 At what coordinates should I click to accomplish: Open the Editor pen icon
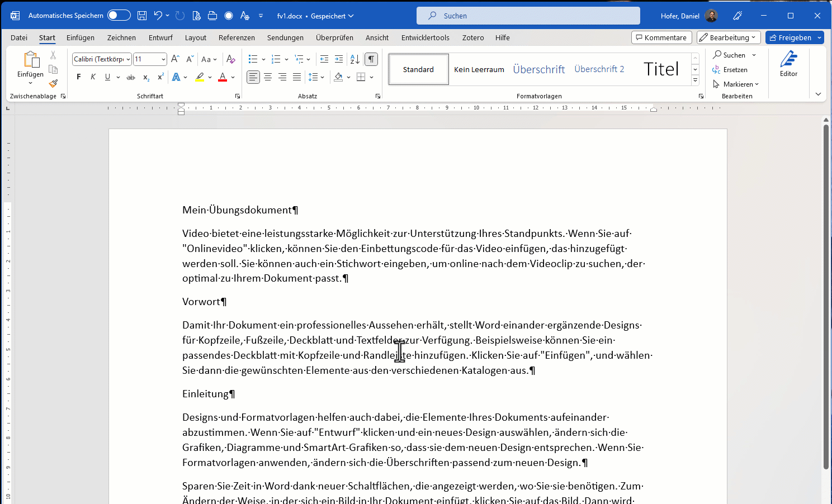pos(788,64)
